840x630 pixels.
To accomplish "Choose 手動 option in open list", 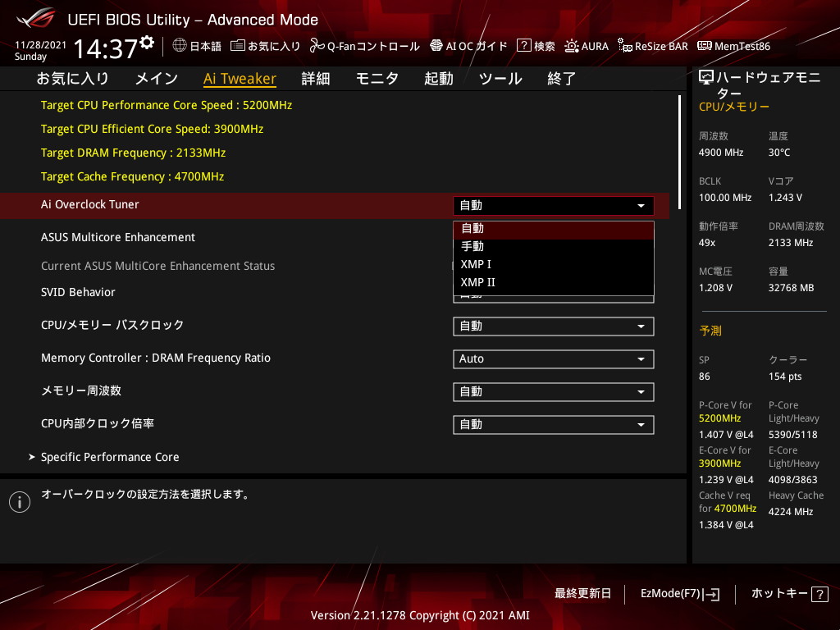I will point(554,246).
